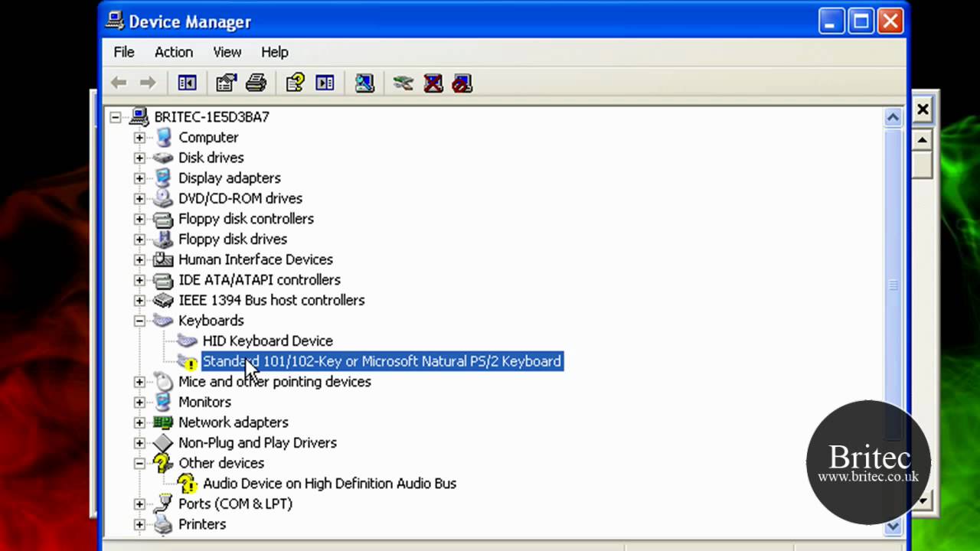Click the Back arrow toolbar button
Image resolution: width=980 pixels, height=551 pixels.
click(119, 83)
